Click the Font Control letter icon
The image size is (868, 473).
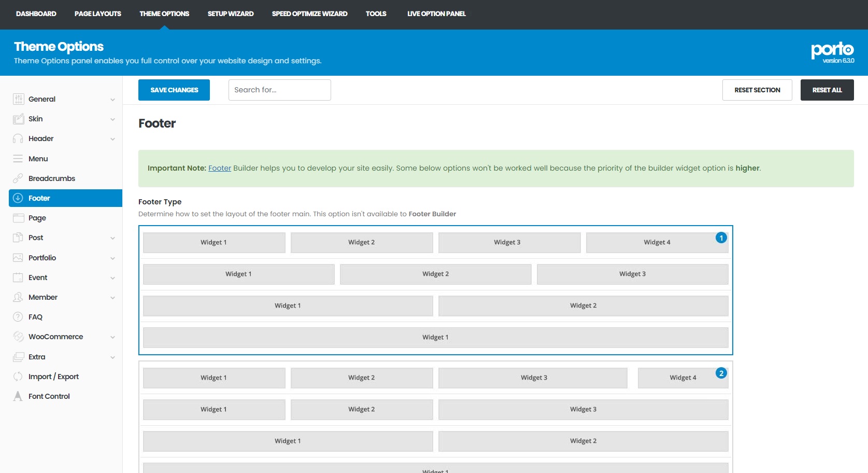[18, 396]
